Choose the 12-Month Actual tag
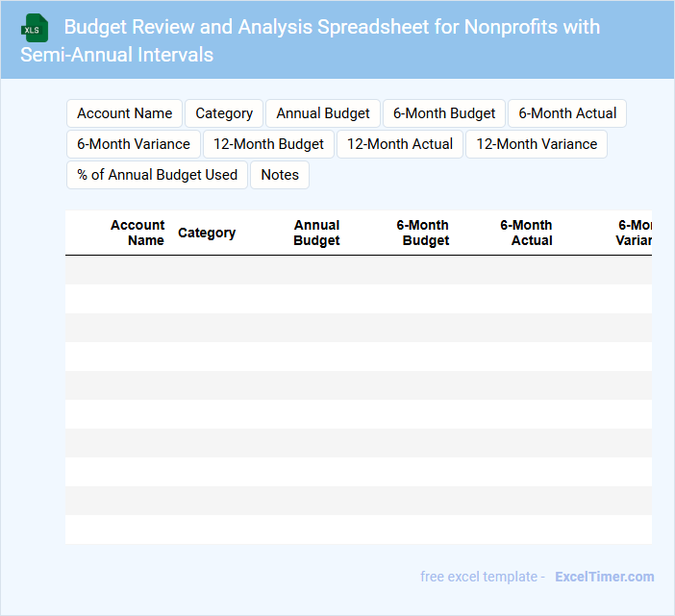Screen dimensions: 675x616 pos(400,144)
